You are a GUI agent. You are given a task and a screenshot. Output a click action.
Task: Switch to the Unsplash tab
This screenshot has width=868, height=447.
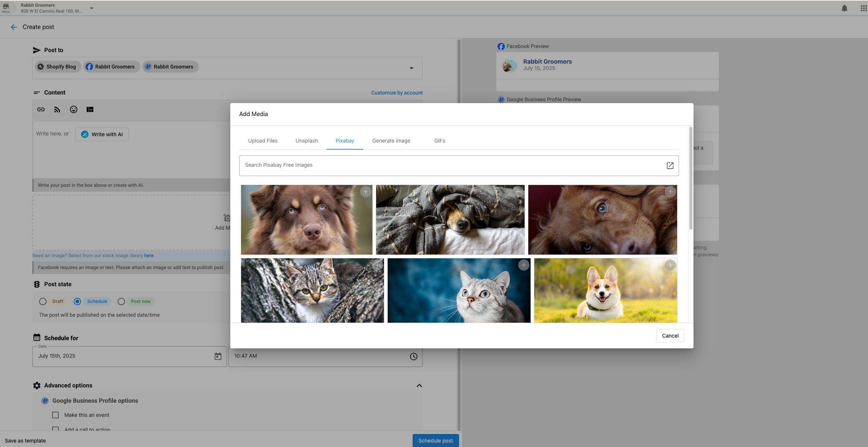[306, 141]
